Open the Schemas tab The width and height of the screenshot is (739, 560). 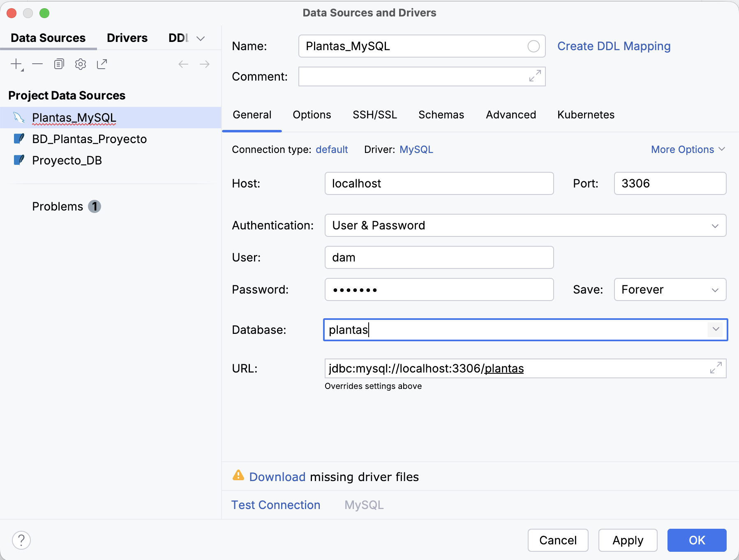click(x=441, y=115)
